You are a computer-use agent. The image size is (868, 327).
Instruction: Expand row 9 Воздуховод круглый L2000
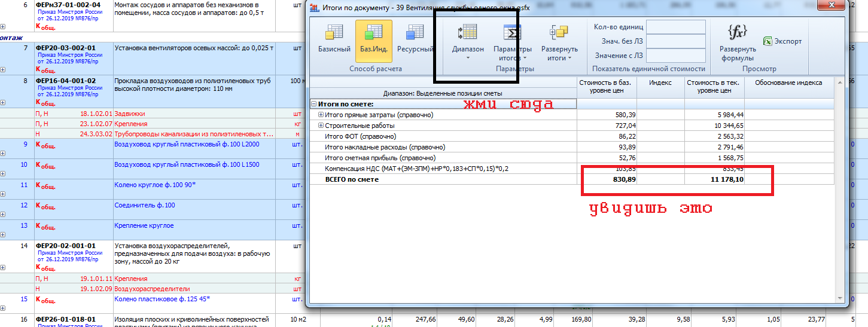click(3, 154)
